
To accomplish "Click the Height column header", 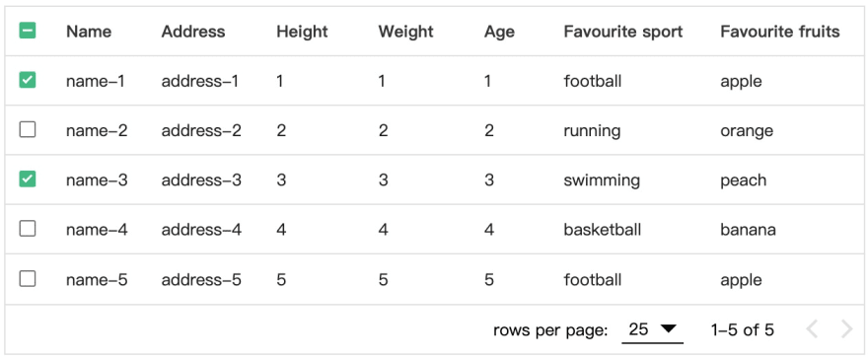I will tap(302, 32).
